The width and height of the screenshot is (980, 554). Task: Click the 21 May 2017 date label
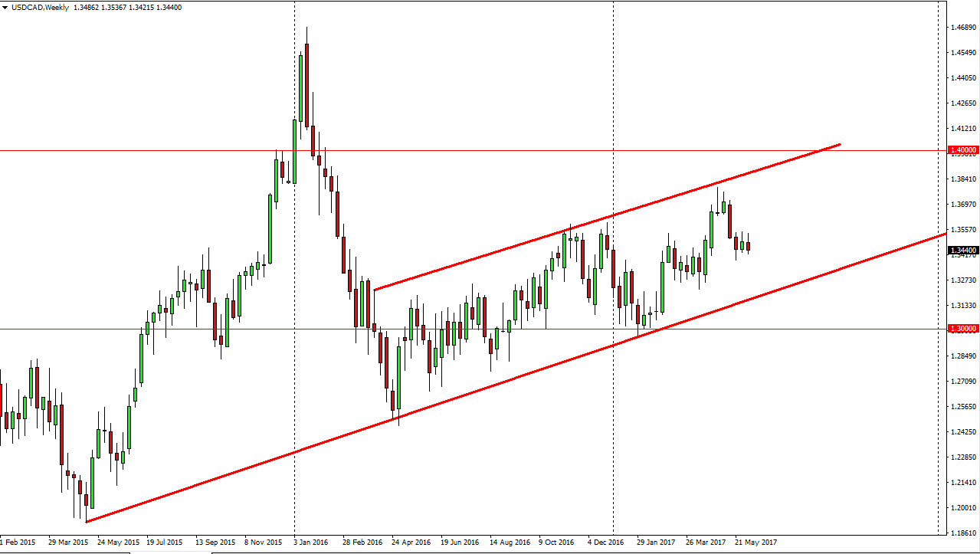point(755,543)
